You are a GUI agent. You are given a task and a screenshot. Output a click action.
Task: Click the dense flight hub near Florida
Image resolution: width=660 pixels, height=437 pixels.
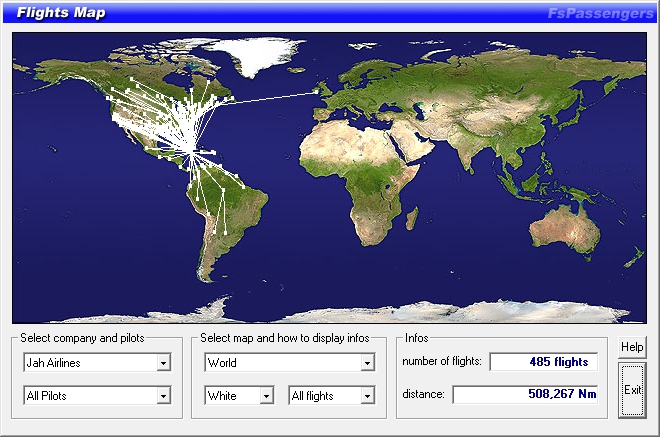[x=188, y=152]
